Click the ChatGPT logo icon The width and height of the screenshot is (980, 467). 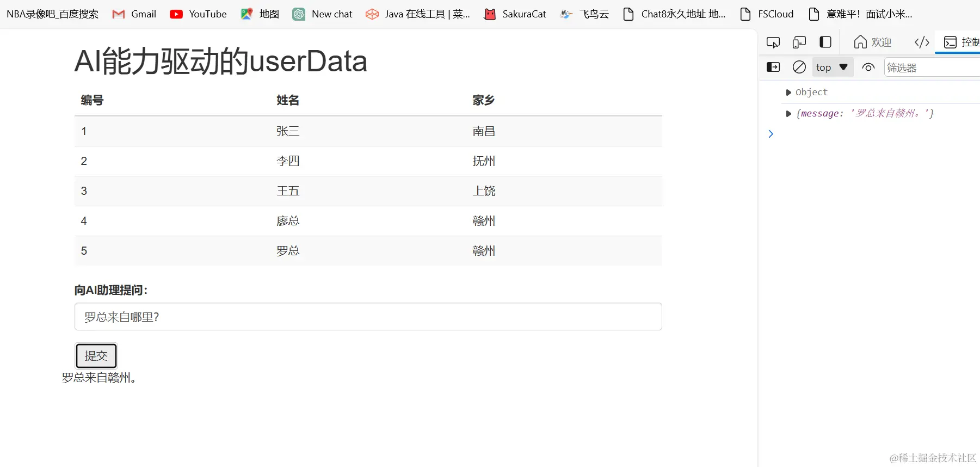point(299,14)
